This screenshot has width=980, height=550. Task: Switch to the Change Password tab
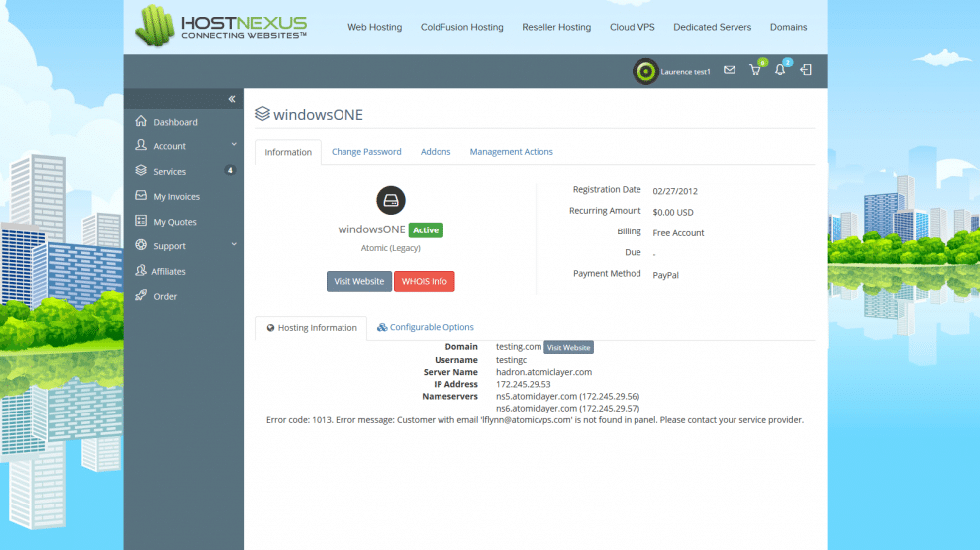click(x=366, y=151)
